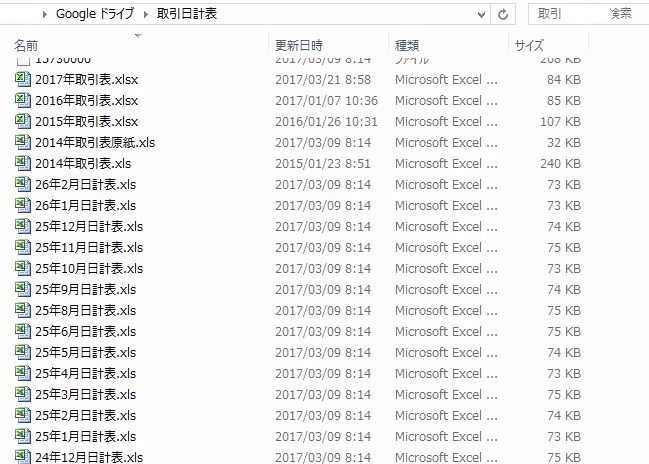Select file name 25年2月日計表.xls
649x464 pixels.
coord(86,416)
